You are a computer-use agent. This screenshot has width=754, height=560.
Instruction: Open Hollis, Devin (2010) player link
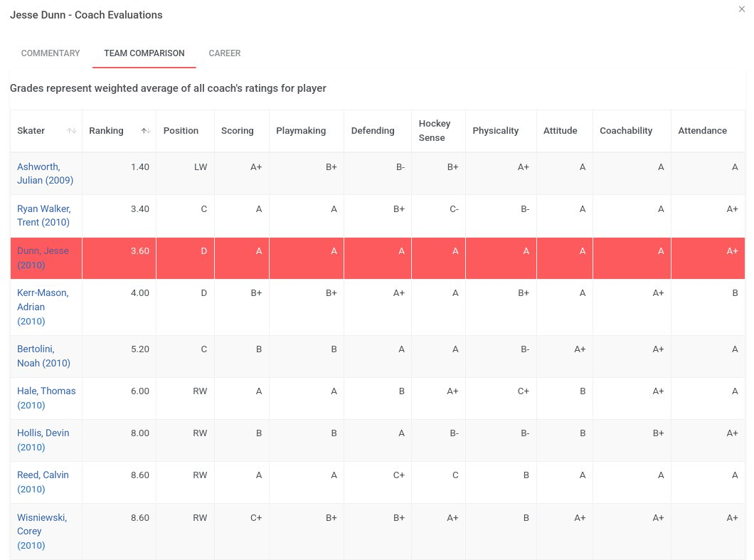click(x=43, y=440)
